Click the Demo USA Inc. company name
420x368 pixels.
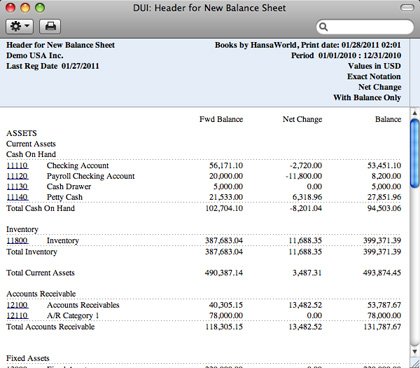pos(35,55)
